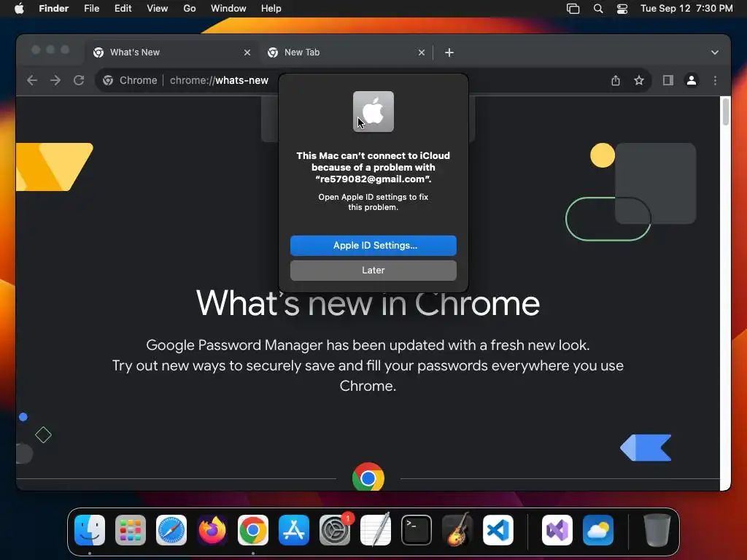Click the page vertical scrollbar
Image resolution: width=747 pixels, height=560 pixels.
726,112
